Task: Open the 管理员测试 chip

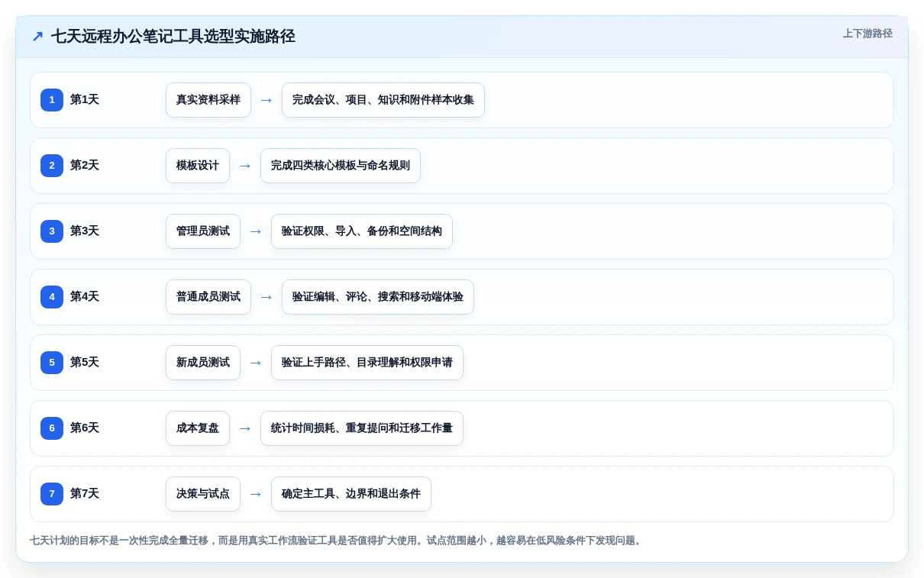Action: [203, 231]
